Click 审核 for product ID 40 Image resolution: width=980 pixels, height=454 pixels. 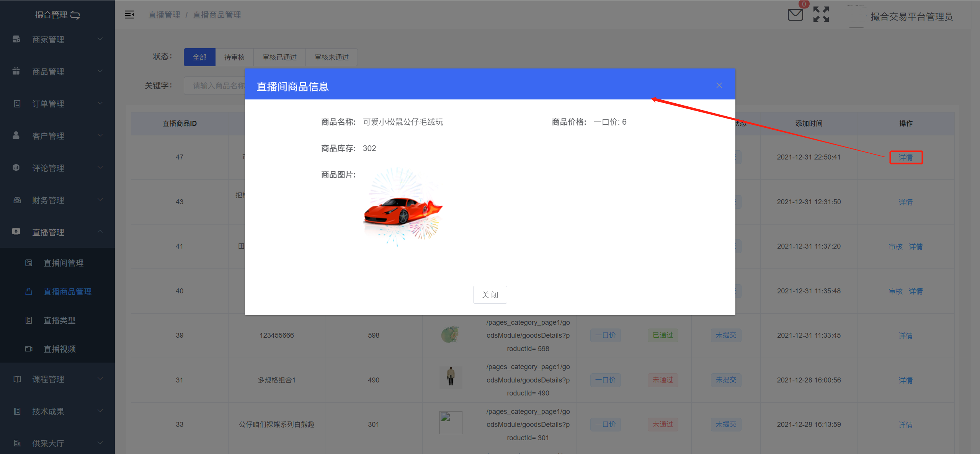pos(895,291)
